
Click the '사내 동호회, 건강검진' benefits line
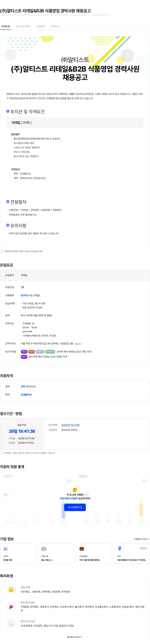click(47, 626)
